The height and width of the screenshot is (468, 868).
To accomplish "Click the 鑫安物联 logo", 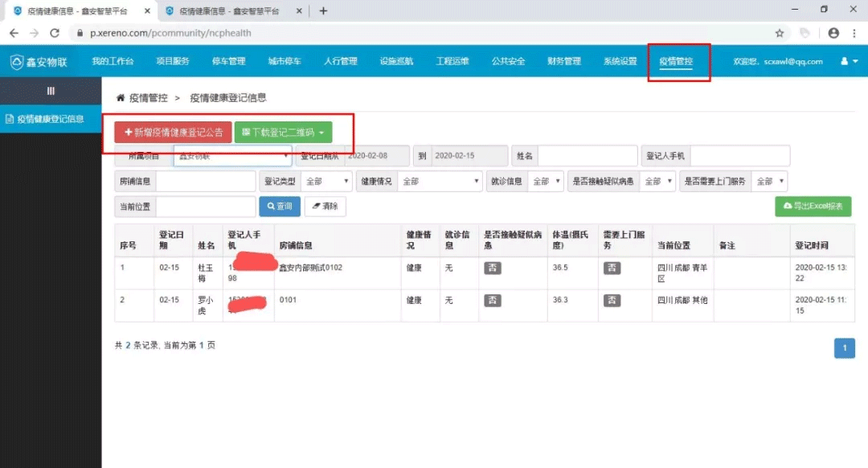I will [39, 62].
